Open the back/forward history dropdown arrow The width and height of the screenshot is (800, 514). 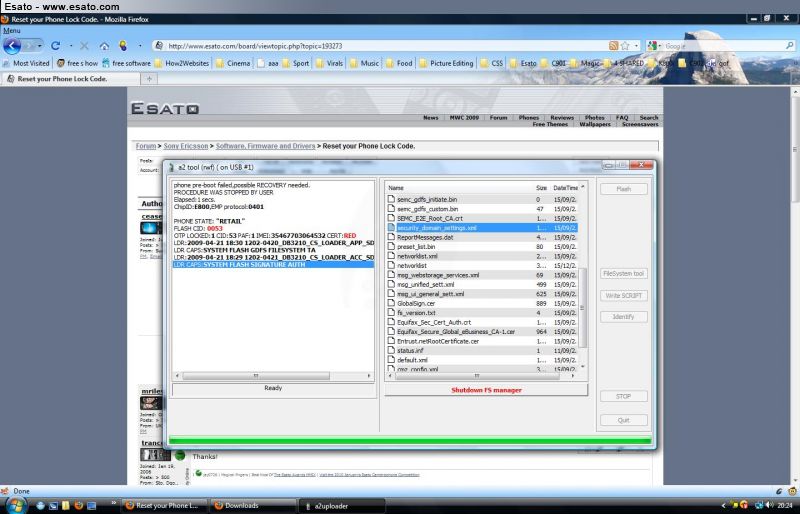pyautogui.click(x=39, y=46)
